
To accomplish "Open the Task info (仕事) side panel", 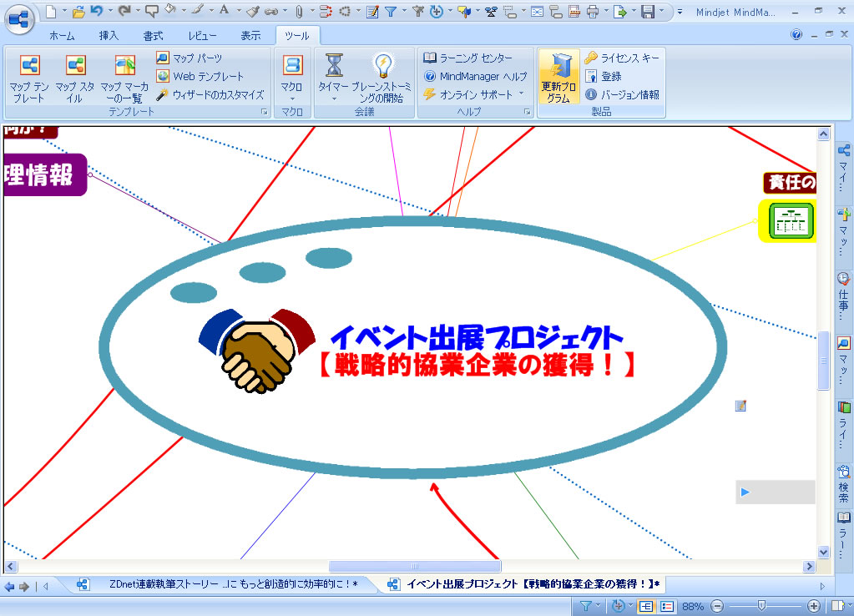I will 844,297.
